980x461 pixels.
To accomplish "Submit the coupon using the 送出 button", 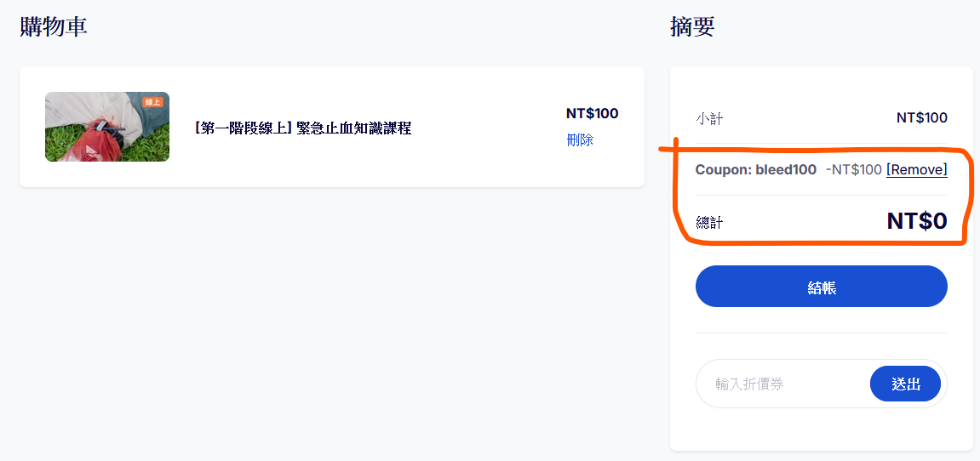I will pyautogui.click(x=905, y=384).
